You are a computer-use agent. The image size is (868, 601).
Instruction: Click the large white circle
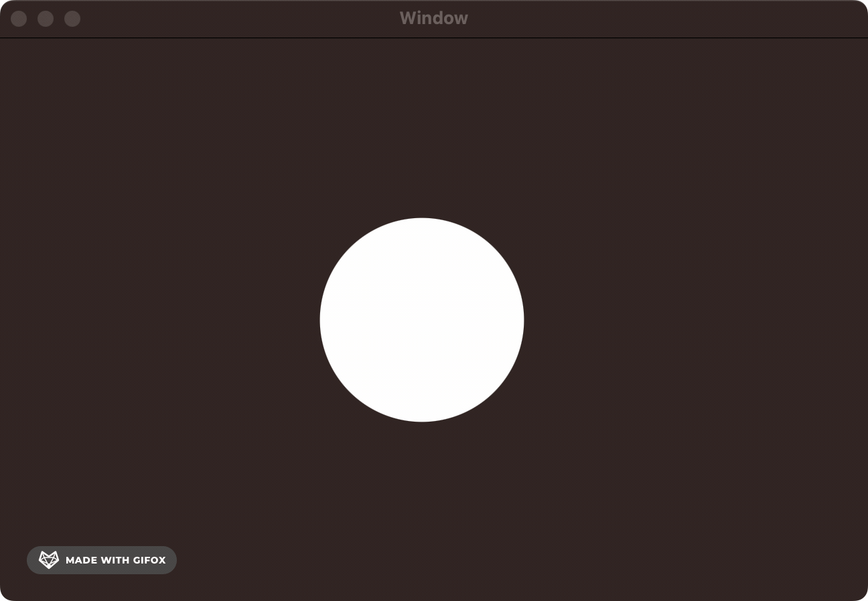tap(422, 319)
